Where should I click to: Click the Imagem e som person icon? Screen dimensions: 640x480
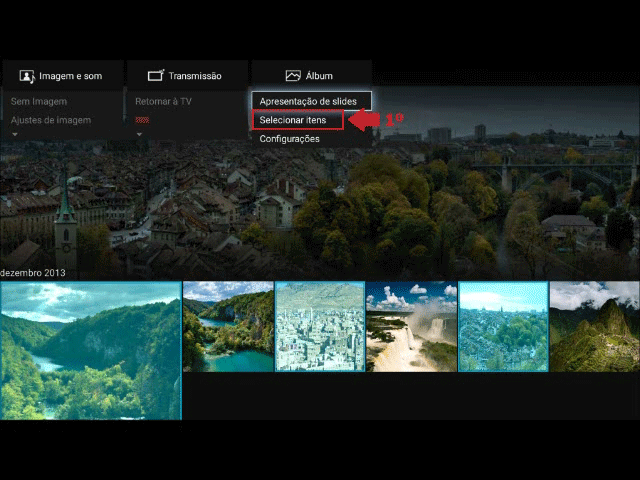click(27, 76)
